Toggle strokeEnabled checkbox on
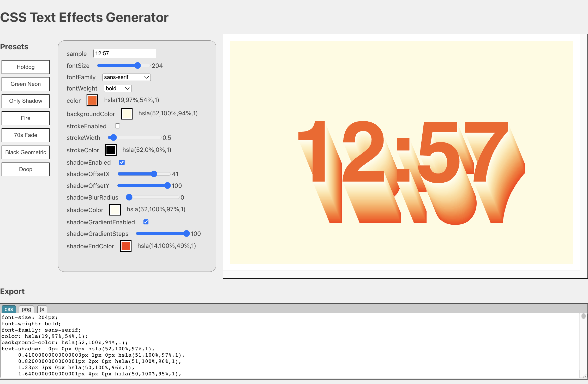 (x=118, y=126)
